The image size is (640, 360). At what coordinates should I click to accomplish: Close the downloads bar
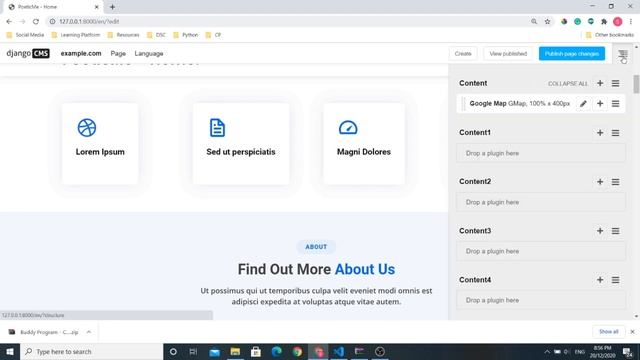[x=632, y=332]
